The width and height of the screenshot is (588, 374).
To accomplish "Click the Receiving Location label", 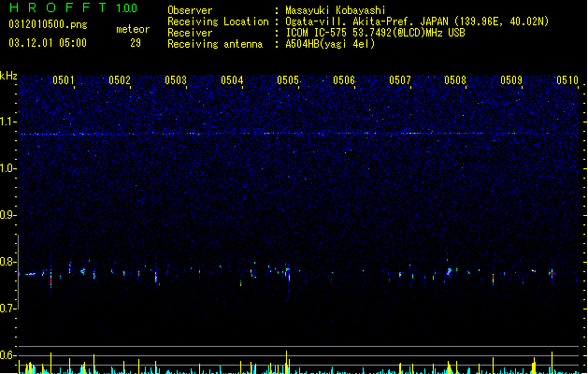I will [218, 22].
